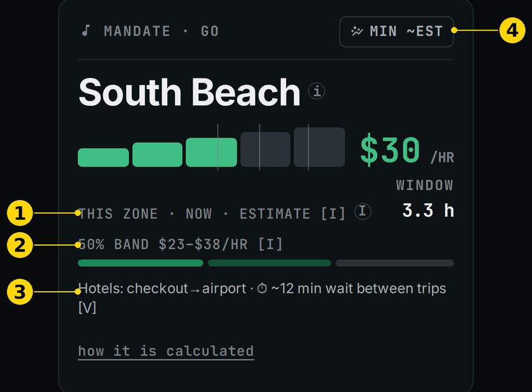The width and height of the screenshot is (532, 392).
Task: Expand the [V] marker under hotels text
Action: tap(87, 308)
